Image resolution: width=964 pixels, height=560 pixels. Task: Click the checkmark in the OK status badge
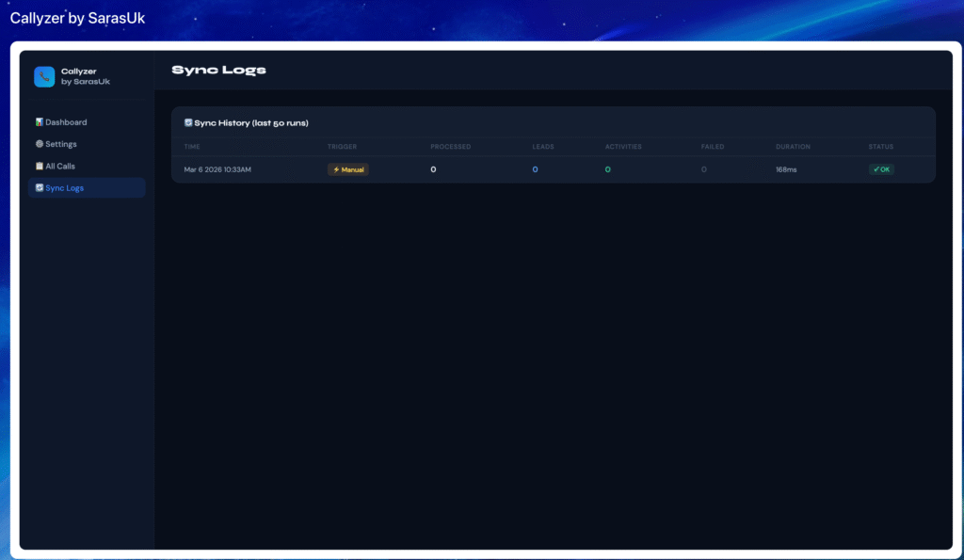coord(876,169)
